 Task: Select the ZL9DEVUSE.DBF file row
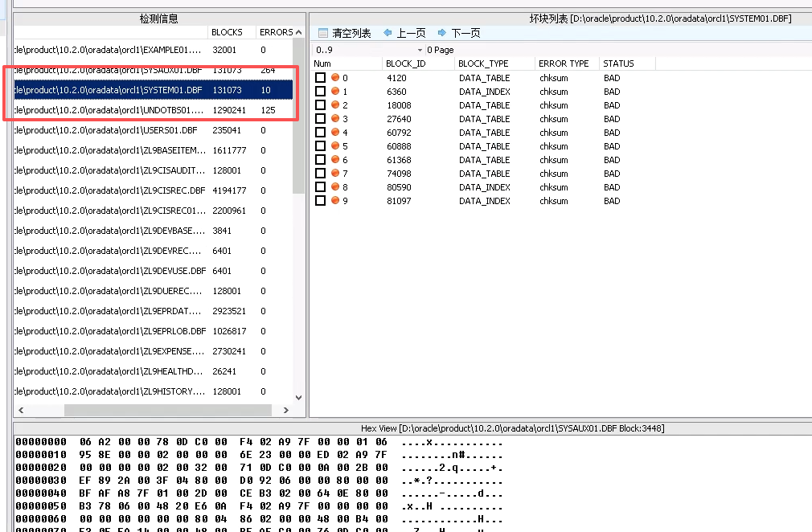tap(154, 271)
